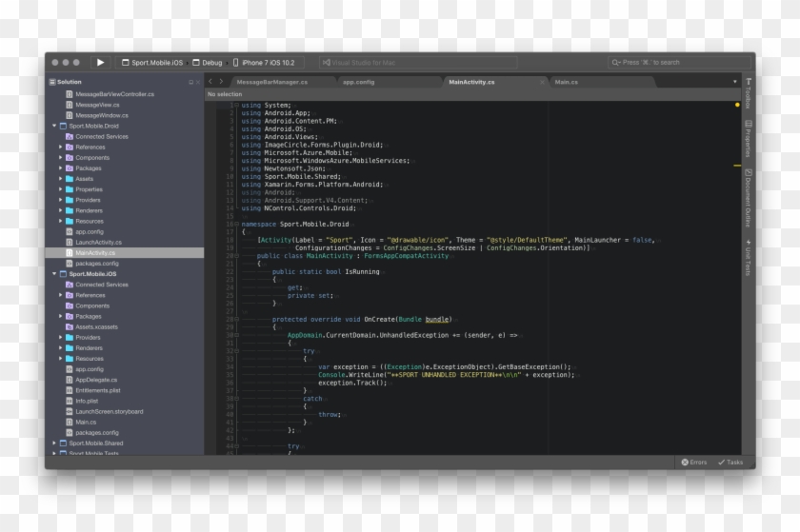800x532 pixels.
Task: Select the Sport.Mobile.iOS startup project selector
Action: (152, 63)
